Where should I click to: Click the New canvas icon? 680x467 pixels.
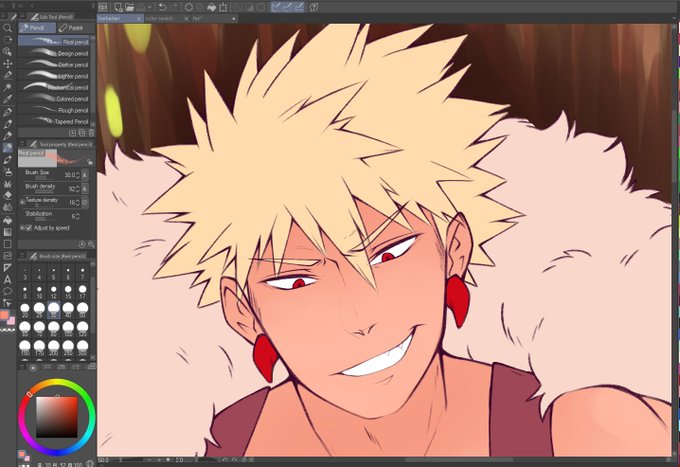tap(118, 7)
